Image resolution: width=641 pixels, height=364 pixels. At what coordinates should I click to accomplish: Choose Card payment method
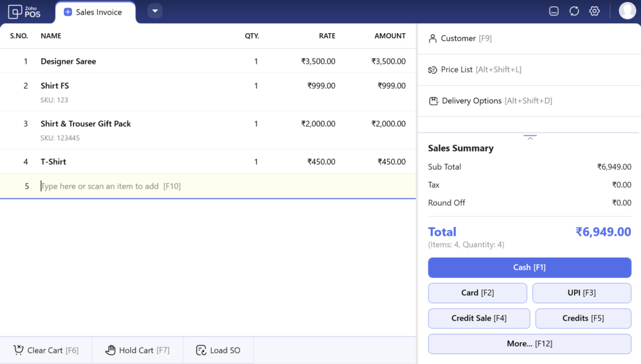(478, 293)
